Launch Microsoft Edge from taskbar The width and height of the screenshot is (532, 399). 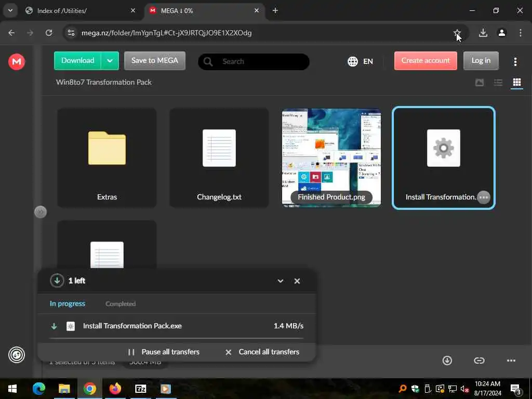tap(38, 389)
